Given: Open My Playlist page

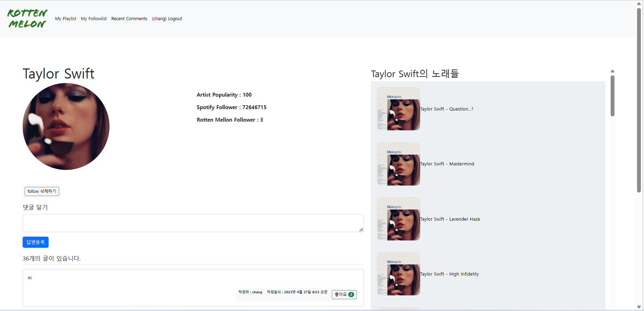Looking at the screenshot, I should click(x=66, y=19).
